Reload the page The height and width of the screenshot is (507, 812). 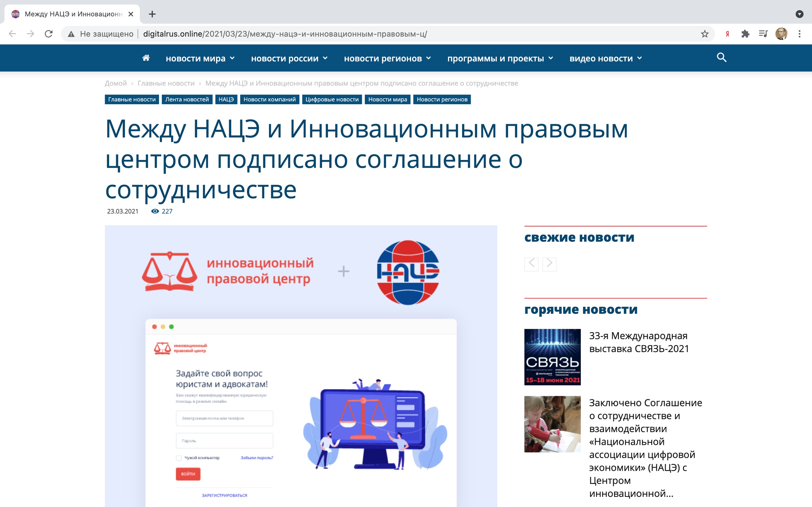(x=49, y=34)
